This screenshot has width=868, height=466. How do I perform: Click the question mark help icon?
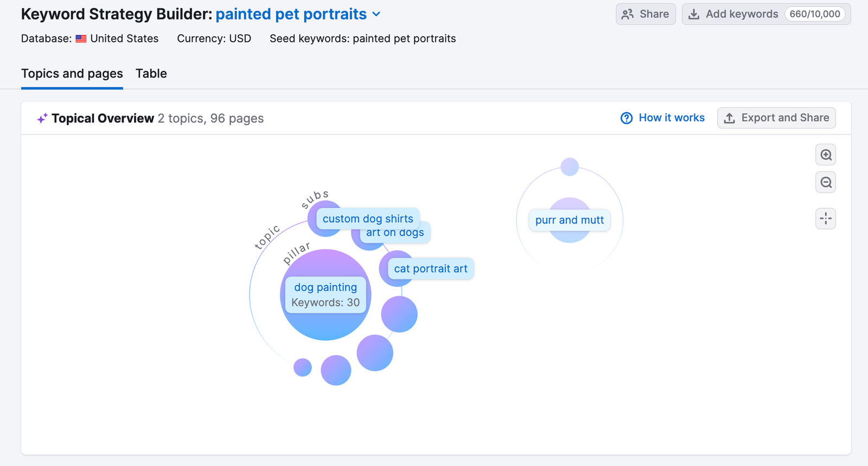pyautogui.click(x=627, y=118)
